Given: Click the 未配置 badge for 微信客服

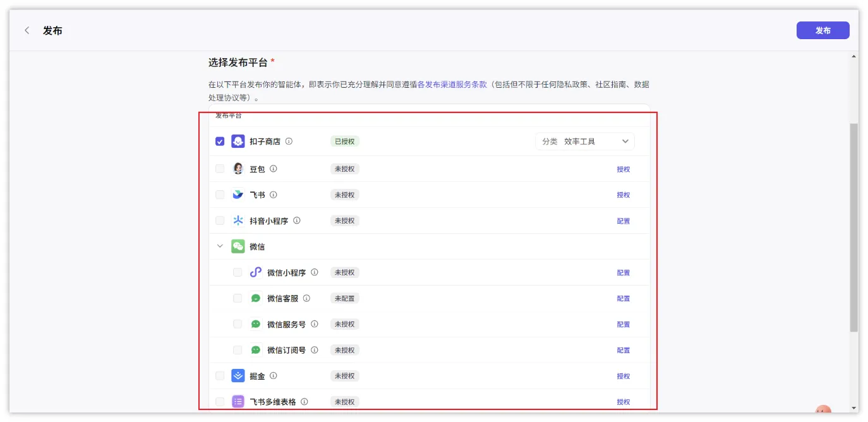Looking at the screenshot, I should pyautogui.click(x=344, y=298).
